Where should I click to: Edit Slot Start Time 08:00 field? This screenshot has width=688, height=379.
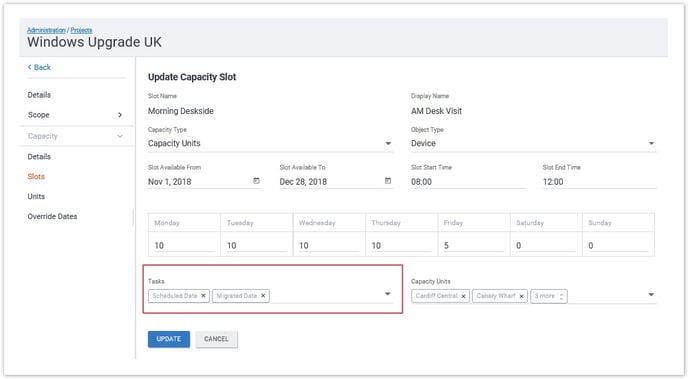[x=468, y=182]
